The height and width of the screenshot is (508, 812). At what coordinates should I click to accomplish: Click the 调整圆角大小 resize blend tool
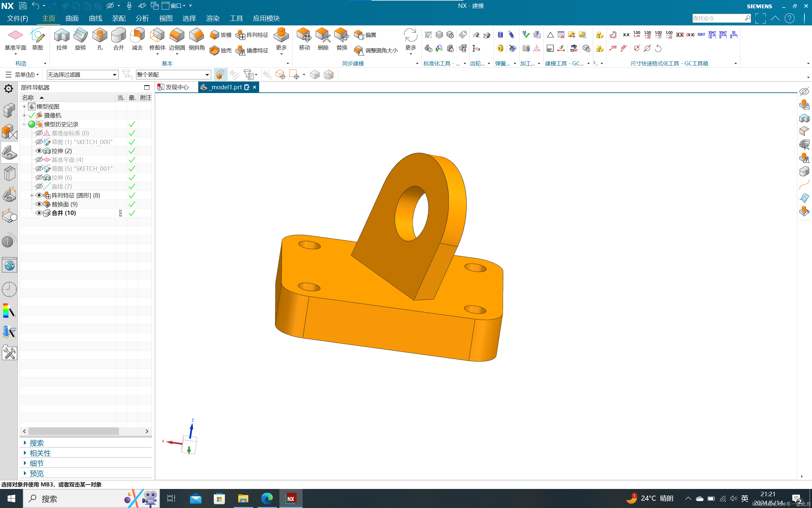coord(376,50)
